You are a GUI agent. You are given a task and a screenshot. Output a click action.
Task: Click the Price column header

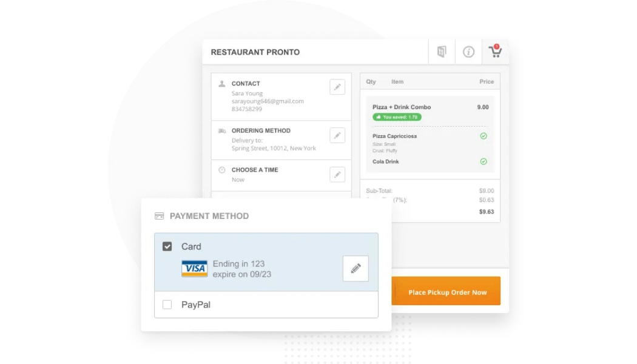click(487, 82)
